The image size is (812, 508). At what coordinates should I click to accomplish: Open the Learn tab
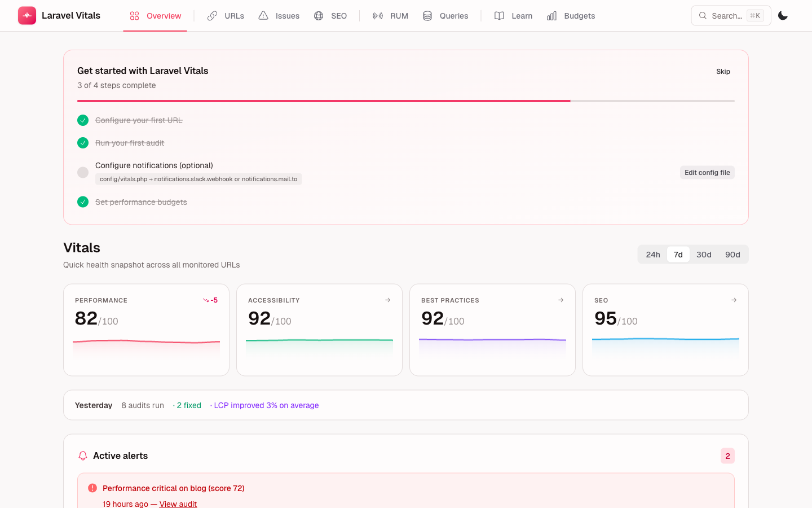[513, 16]
